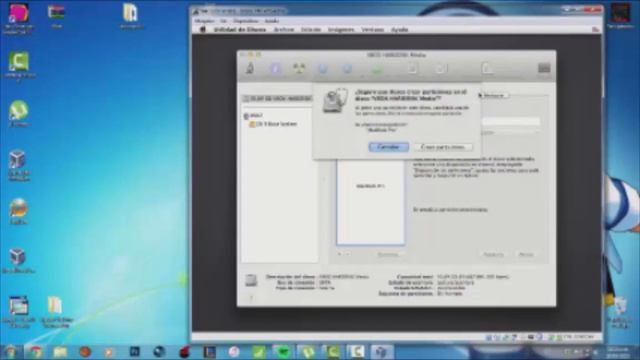The height and width of the screenshot is (360, 640).
Task: Open the dark desktop icon in the top-right corner
Action: [620, 13]
